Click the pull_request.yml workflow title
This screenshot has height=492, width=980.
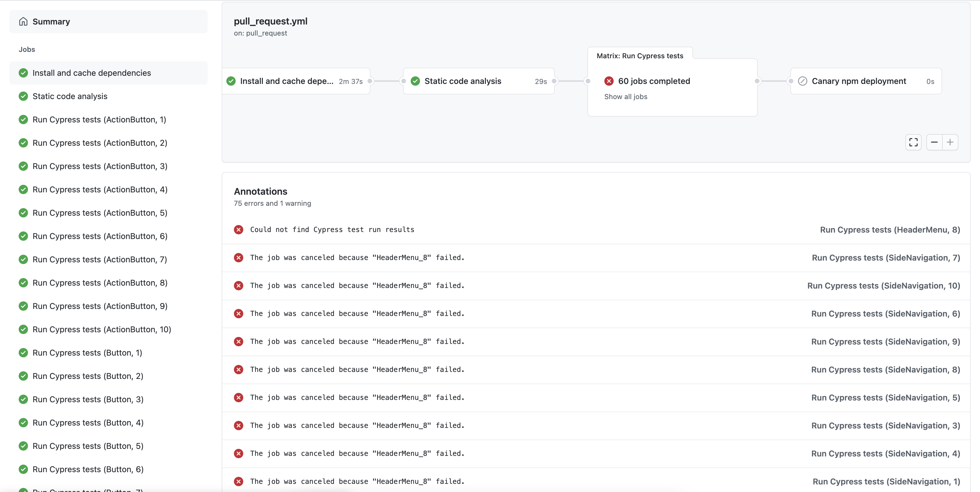(270, 21)
